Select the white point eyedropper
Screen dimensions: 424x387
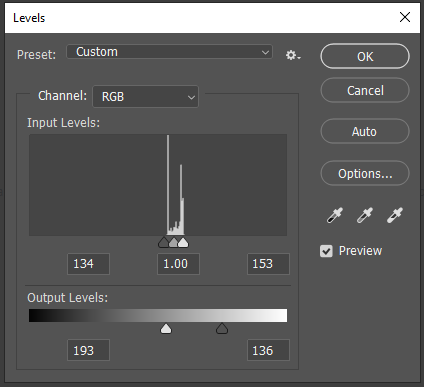[x=395, y=215]
